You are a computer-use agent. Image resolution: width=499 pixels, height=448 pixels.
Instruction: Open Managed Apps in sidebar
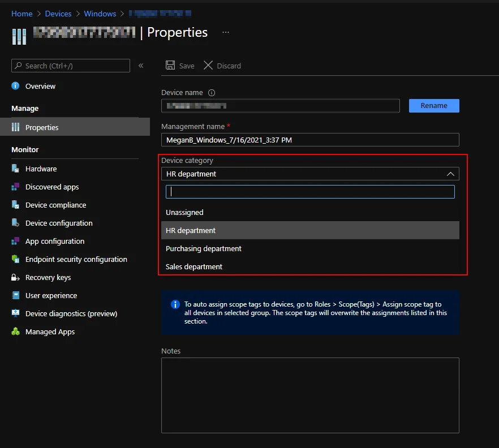point(50,331)
